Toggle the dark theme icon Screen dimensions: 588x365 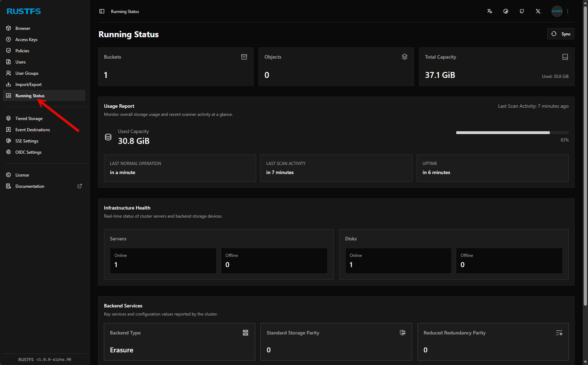(x=506, y=11)
